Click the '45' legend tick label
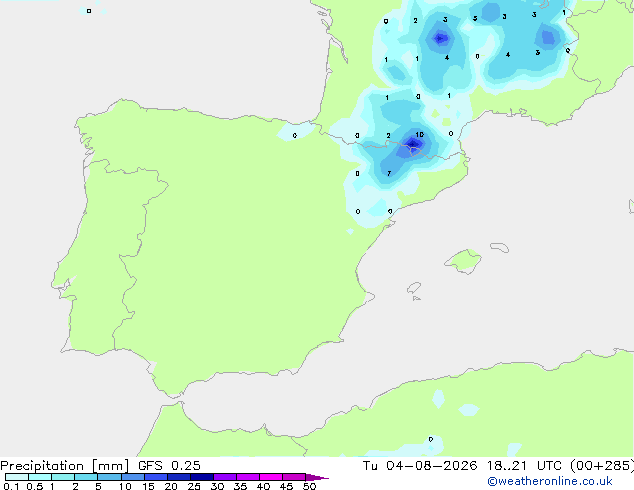Viewport: 634px width, 490px height. pos(286,486)
